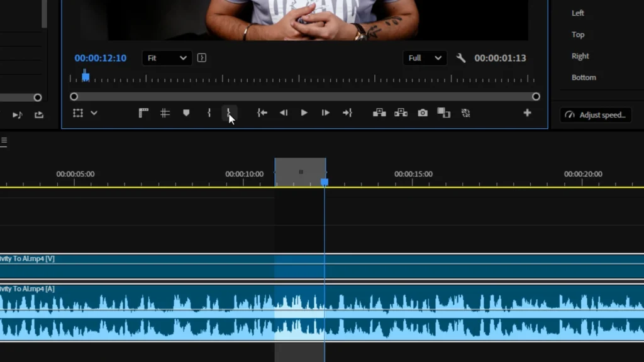Click the in-out range grip on ruler
The height and width of the screenshot is (362, 644).
pos(301,172)
